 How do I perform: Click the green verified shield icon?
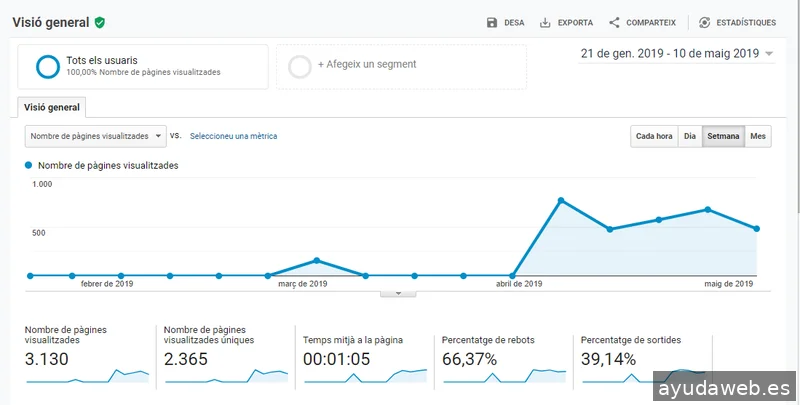100,22
